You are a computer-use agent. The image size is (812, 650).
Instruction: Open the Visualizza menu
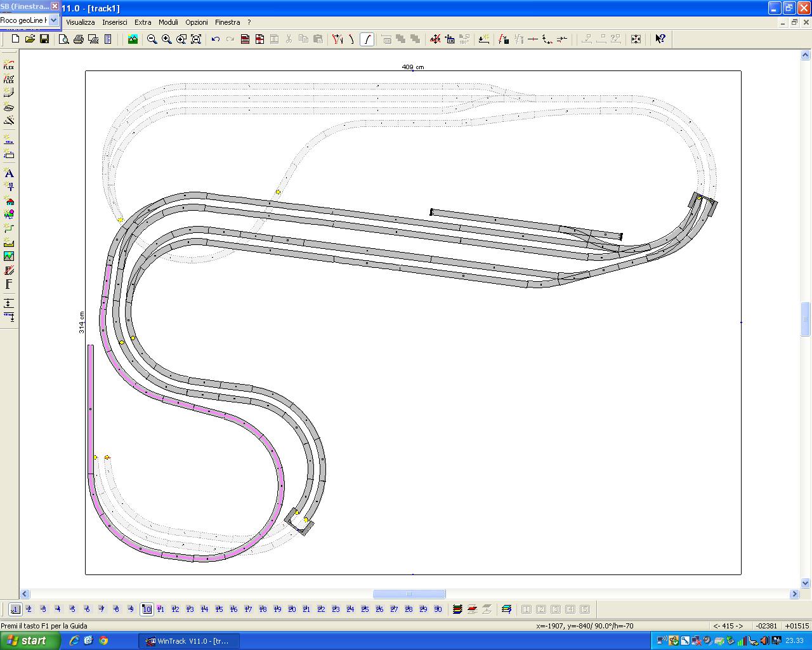point(81,22)
